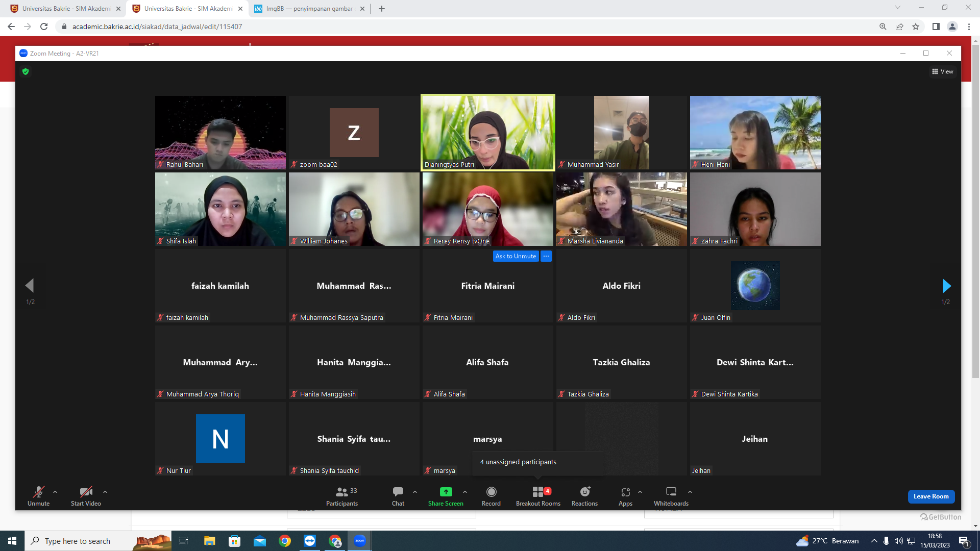Open File Explorer from taskbar
Screen dimensions: 980x551
(x=210, y=541)
